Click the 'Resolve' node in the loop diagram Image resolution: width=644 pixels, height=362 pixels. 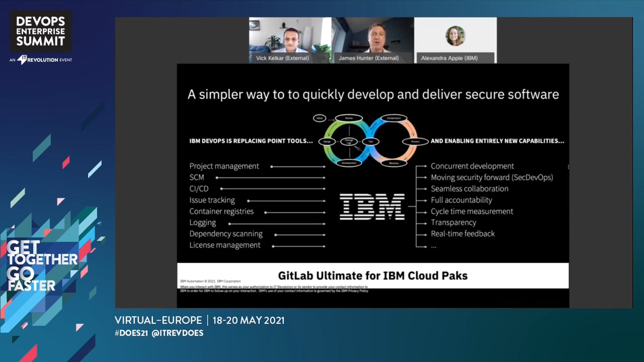pos(394,163)
